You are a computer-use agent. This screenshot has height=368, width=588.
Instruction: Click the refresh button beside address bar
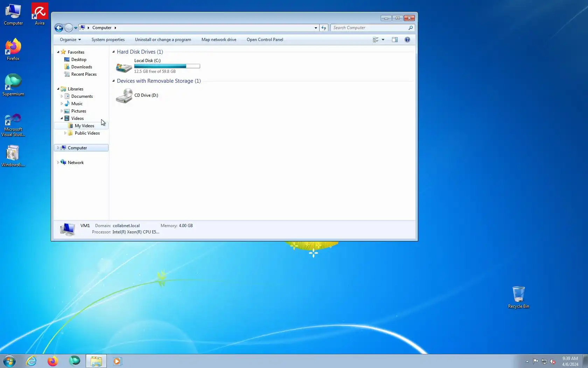click(324, 28)
